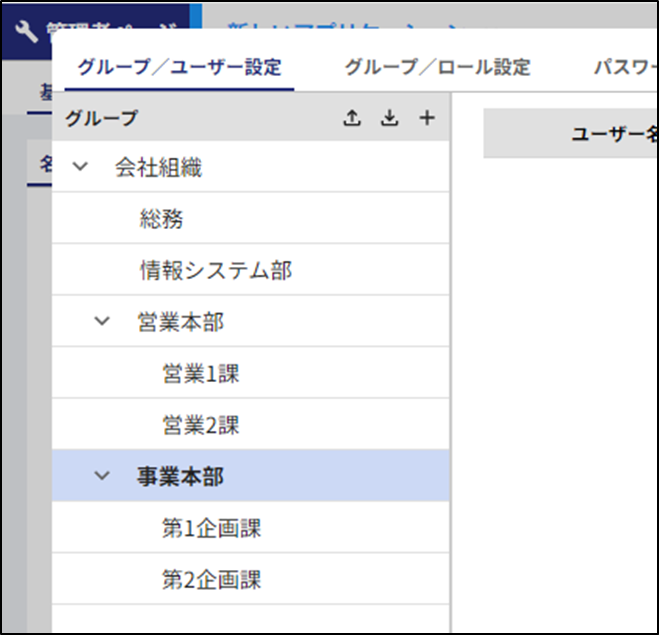Screen dimensions: 659x635
Task: Click the wrench icon for the admin page
Action: coord(27,31)
